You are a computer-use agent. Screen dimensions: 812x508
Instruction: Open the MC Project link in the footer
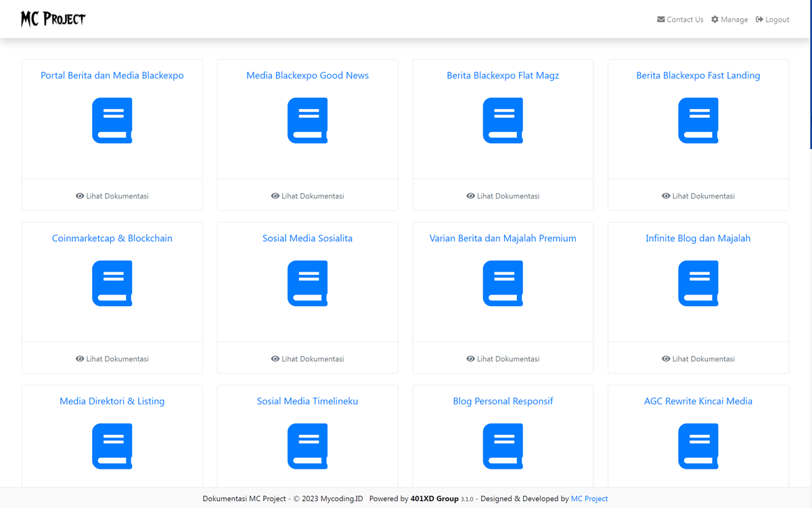(x=589, y=499)
